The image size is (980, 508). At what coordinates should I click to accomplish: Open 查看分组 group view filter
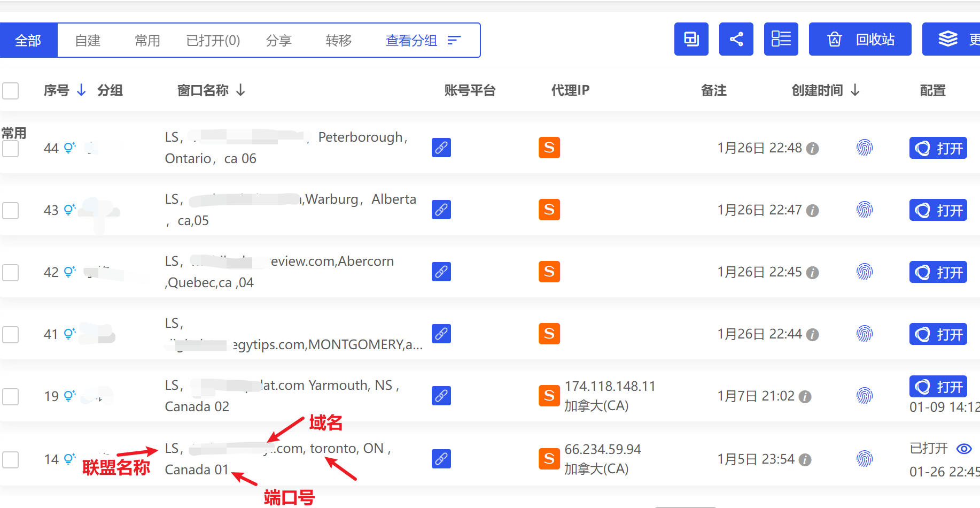(423, 41)
